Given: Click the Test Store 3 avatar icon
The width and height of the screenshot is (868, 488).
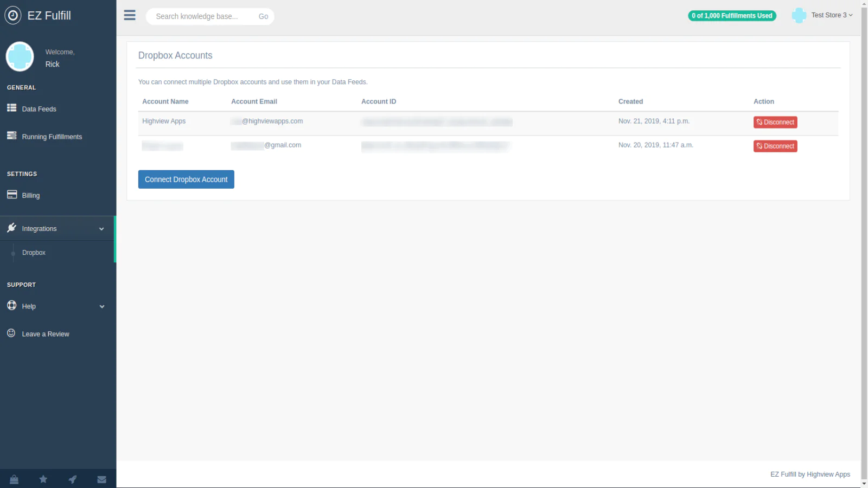Looking at the screenshot, I should (799, 15).
